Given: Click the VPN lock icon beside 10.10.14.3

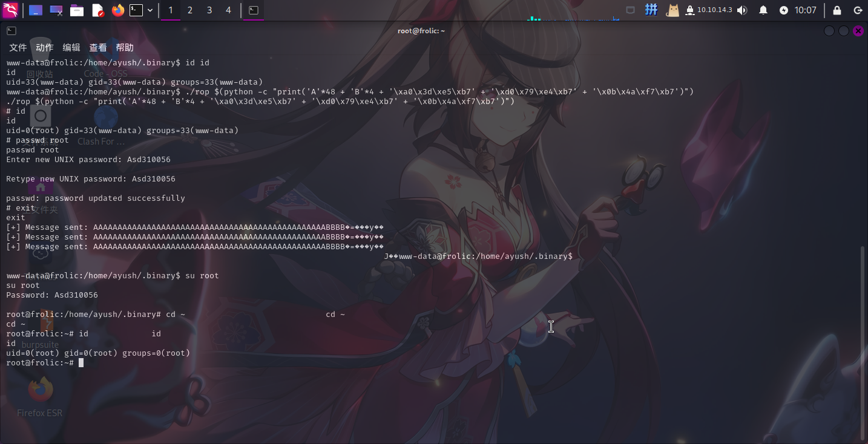Looking at the screenshot, I should click(689, 10).
